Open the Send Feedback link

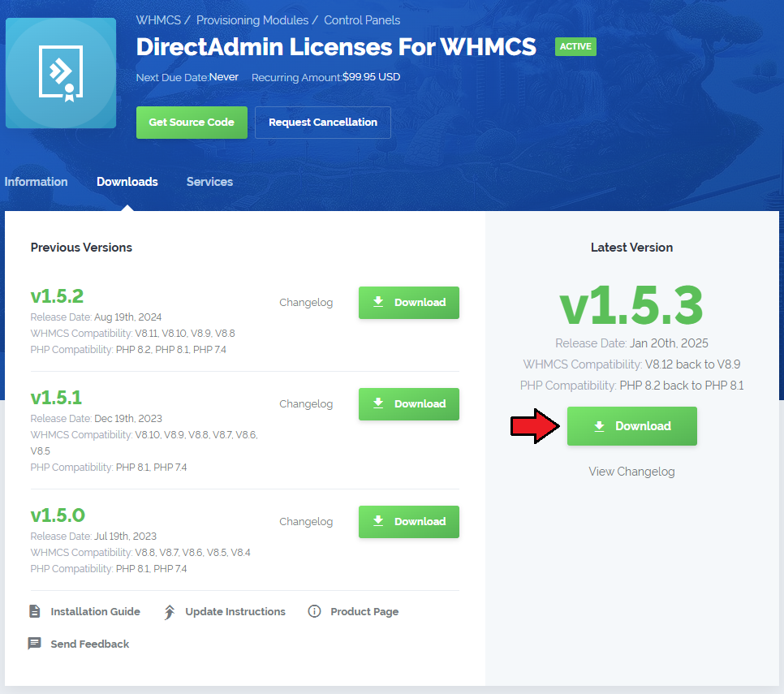(89, 644)
